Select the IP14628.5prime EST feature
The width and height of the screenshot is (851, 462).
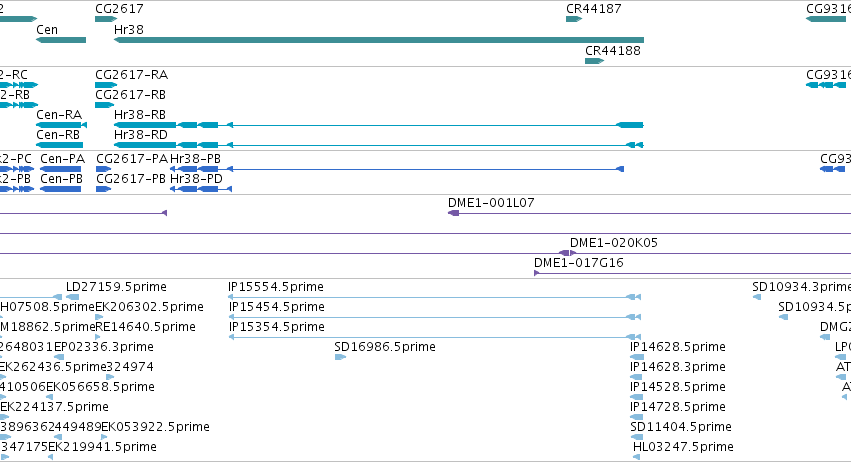(637, 357)
